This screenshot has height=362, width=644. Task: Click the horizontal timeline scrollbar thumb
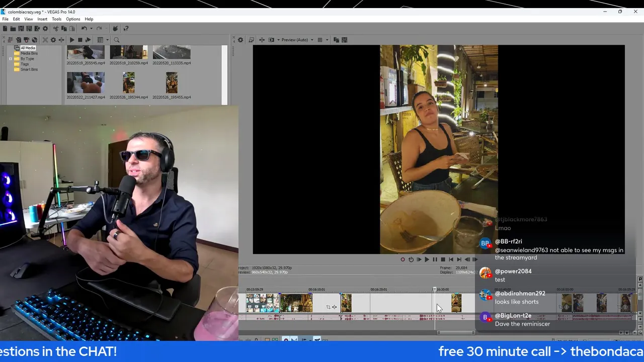pyautogui.click(x=455, y=332)
